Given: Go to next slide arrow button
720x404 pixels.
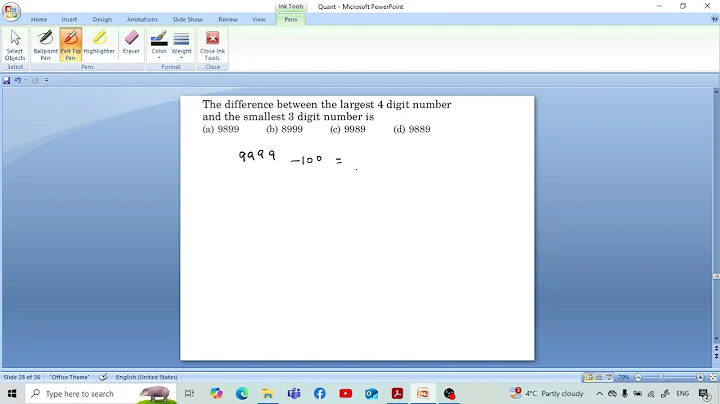Looking at the screenshot, I should (716, 356).
